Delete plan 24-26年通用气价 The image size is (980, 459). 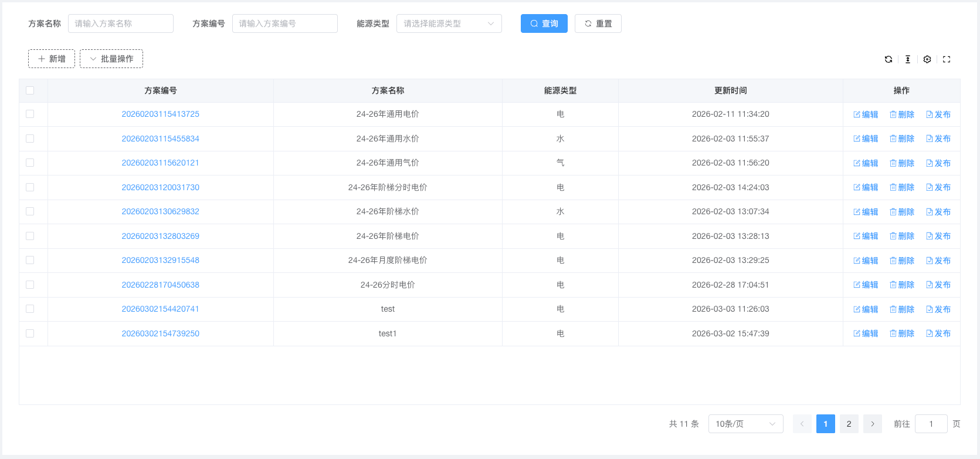point(902,163)
